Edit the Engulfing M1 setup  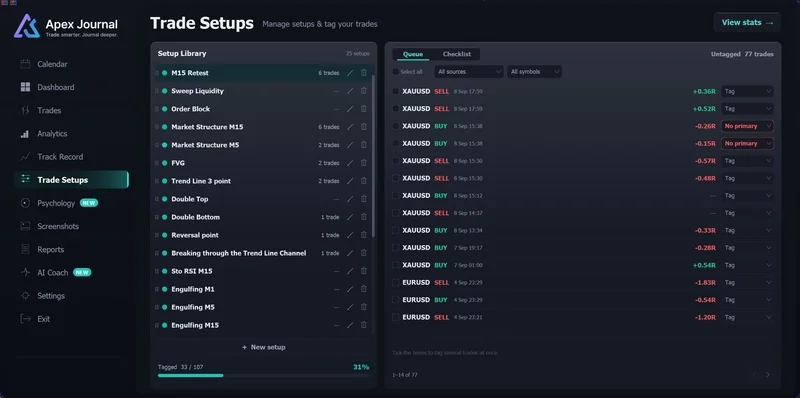(350, 289)
